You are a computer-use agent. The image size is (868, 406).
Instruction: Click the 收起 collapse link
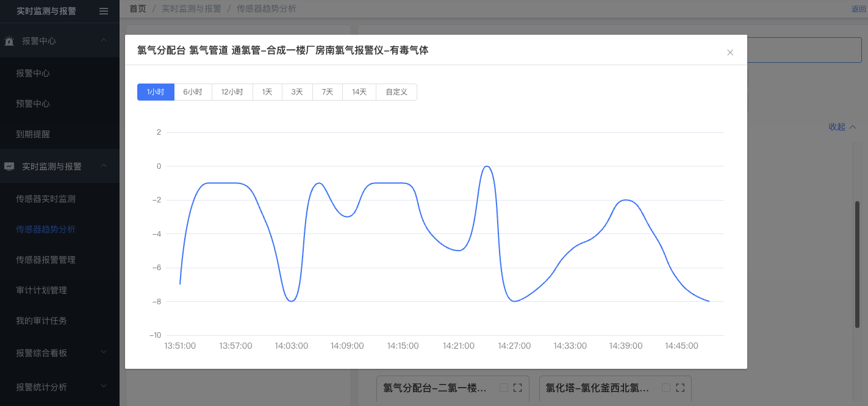pyautogui.click(x=842, y=127)
